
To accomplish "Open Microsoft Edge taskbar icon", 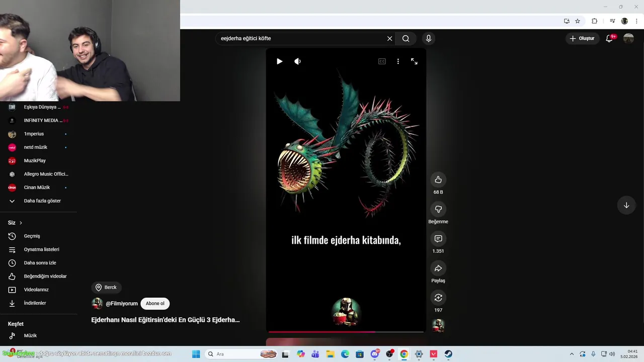I will [x=345, y=354].
